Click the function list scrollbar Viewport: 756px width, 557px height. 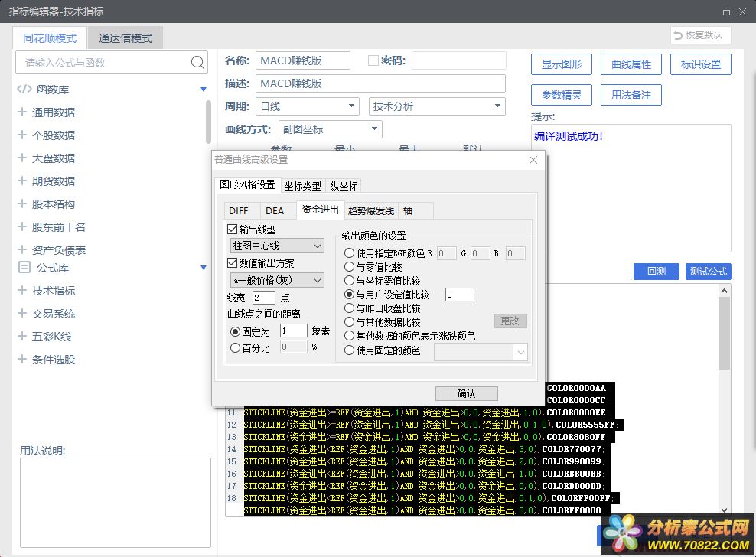(x=208, y=122)
